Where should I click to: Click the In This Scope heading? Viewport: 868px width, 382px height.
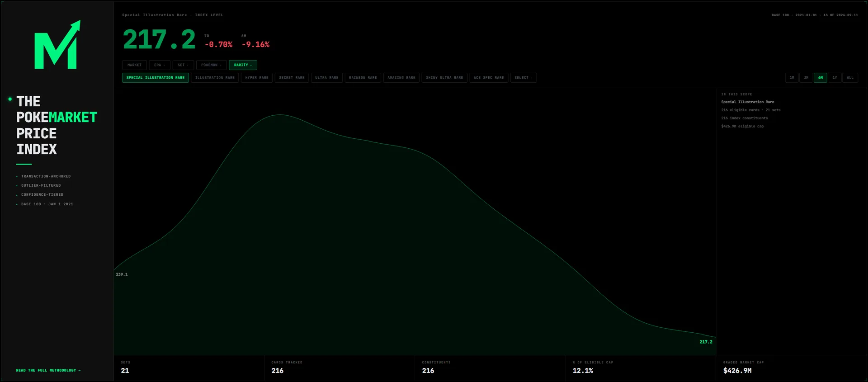(x=736, y=94)
